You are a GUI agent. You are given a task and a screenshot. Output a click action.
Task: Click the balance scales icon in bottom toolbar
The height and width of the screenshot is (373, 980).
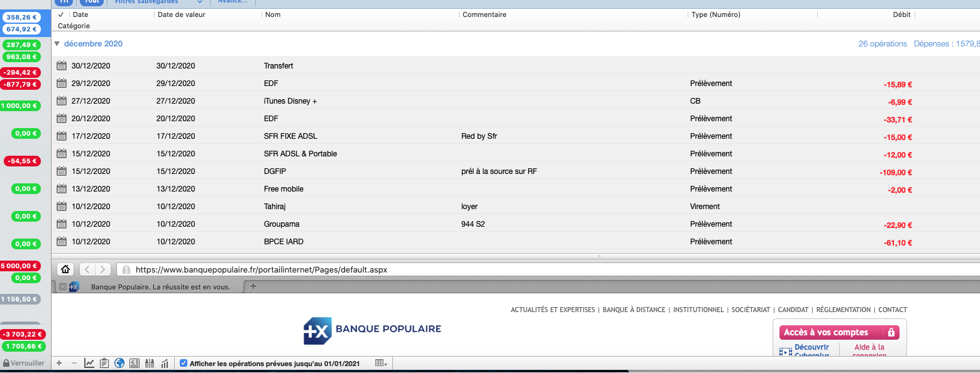(150, 363)
